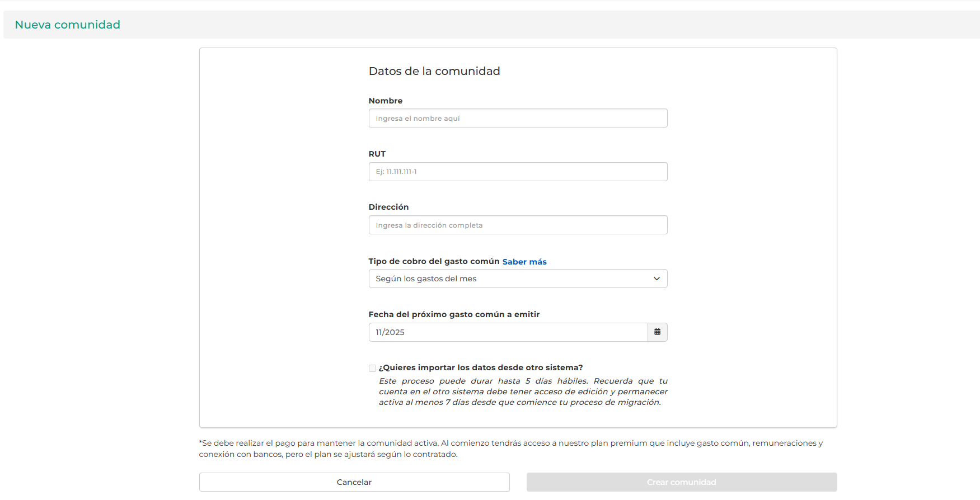Open the calendar picker icon

(657, 332)
